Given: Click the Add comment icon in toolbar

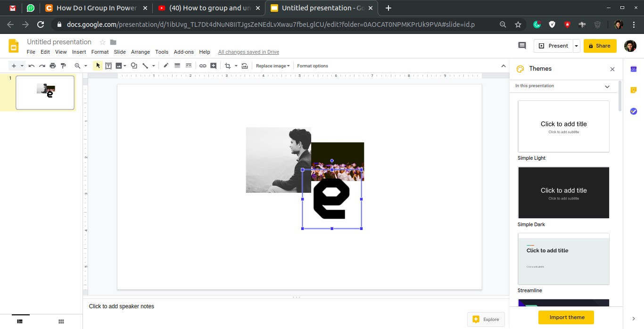Looking at the screenshot, I should (x=214, y=66).
